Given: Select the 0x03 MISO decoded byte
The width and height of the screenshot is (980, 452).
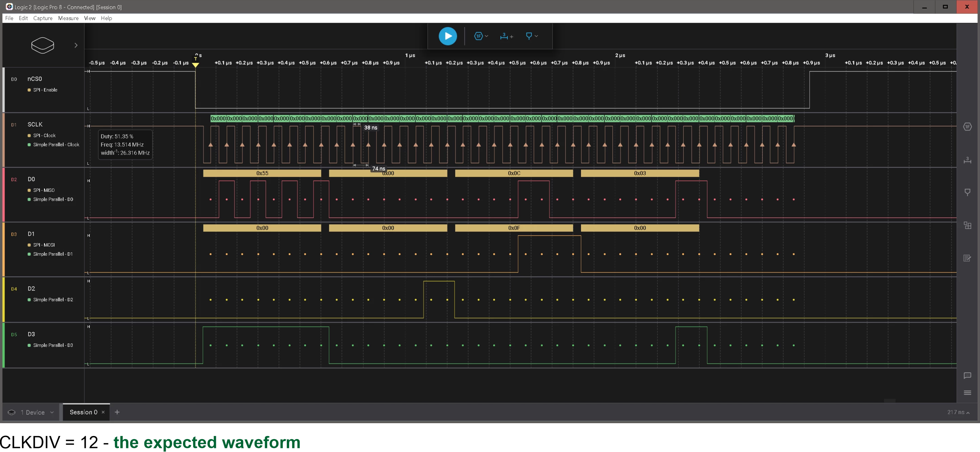Looking at the screenshot, I should point(640,173).
